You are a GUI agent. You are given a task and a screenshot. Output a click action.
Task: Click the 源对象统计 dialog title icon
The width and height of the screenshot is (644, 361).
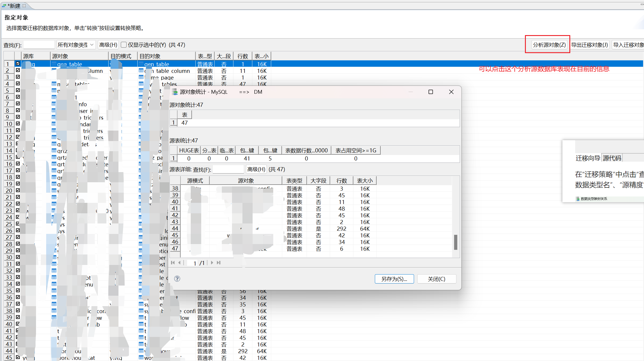175,92
